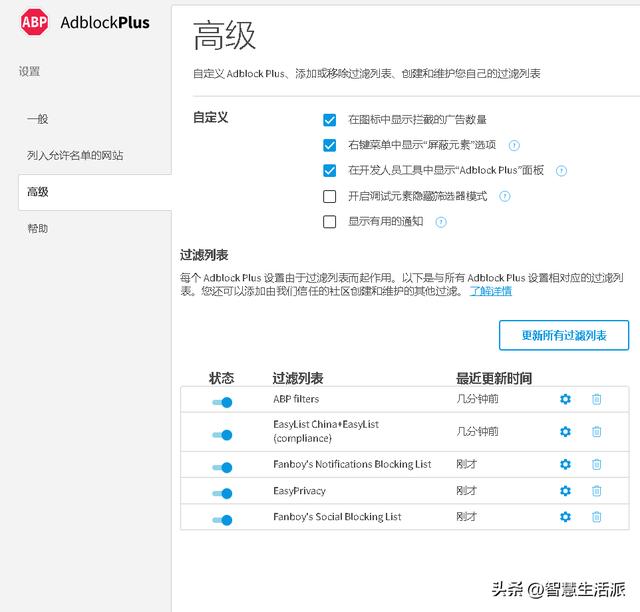This screenshot has width=640, height=612.
Task: Show help for Adblock Plus 面板 option
Action: 562,171
